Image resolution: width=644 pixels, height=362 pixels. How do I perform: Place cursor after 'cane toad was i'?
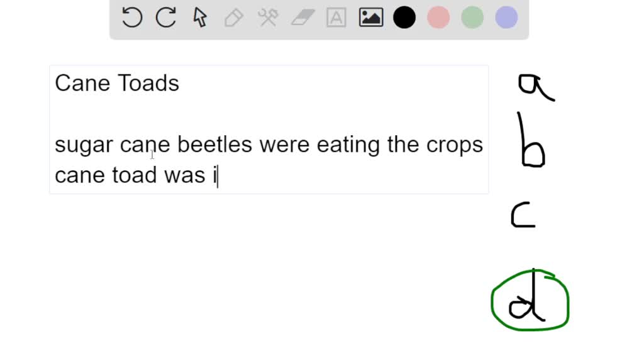point(218,175)
